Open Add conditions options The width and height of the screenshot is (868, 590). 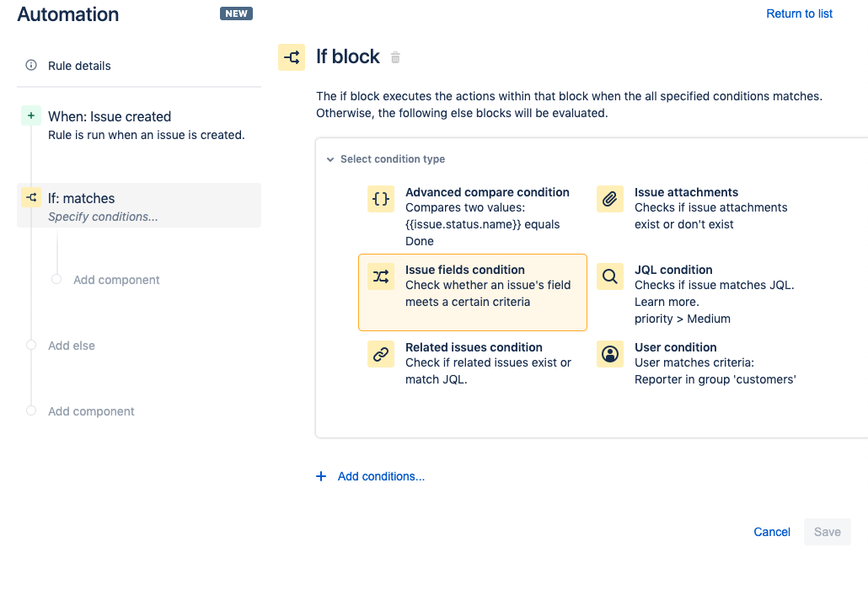(371, 476)
